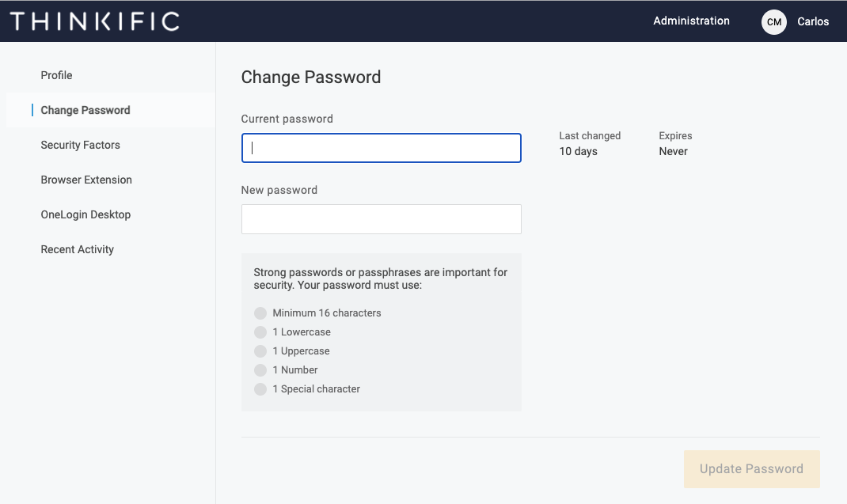Click the 1 Number requirement indicator

click(x=260, y=370)
